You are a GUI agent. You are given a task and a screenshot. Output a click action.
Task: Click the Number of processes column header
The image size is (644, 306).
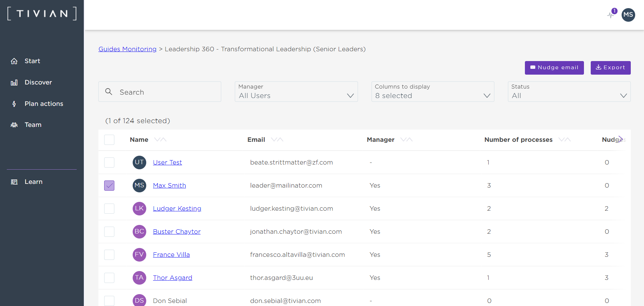[518, 140]
